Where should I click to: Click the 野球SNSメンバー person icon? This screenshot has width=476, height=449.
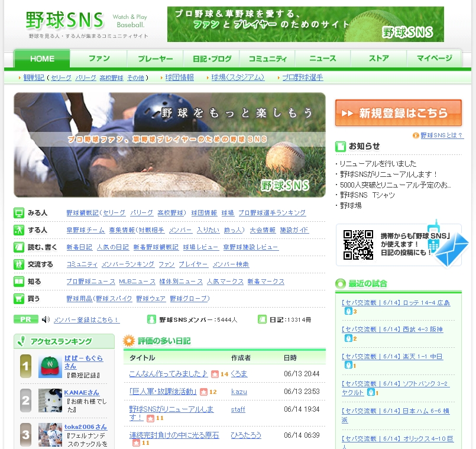[x=151, y=319]
